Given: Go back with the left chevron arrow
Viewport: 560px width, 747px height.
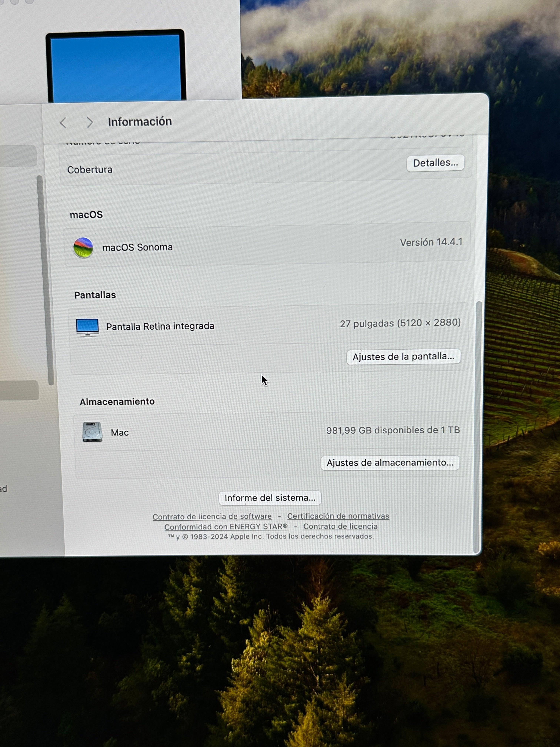Looking at the screenshot, I should tap(63, 123).
